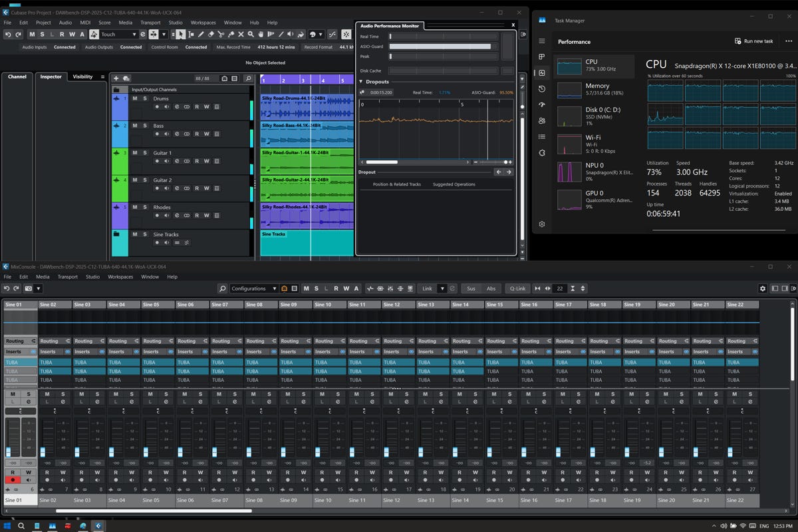Image resolution: width=798 pixels, height=532 pixels.
Task: Click Run new task button
Action: 753,41
